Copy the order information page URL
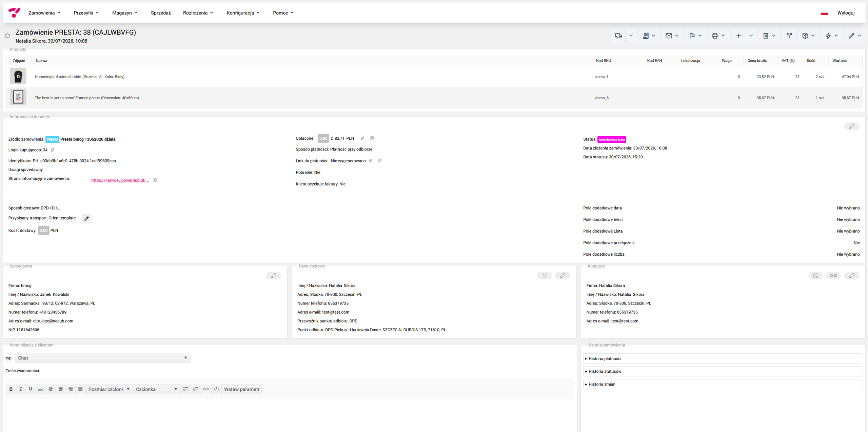The image size is (868, 432). (155, 180)
